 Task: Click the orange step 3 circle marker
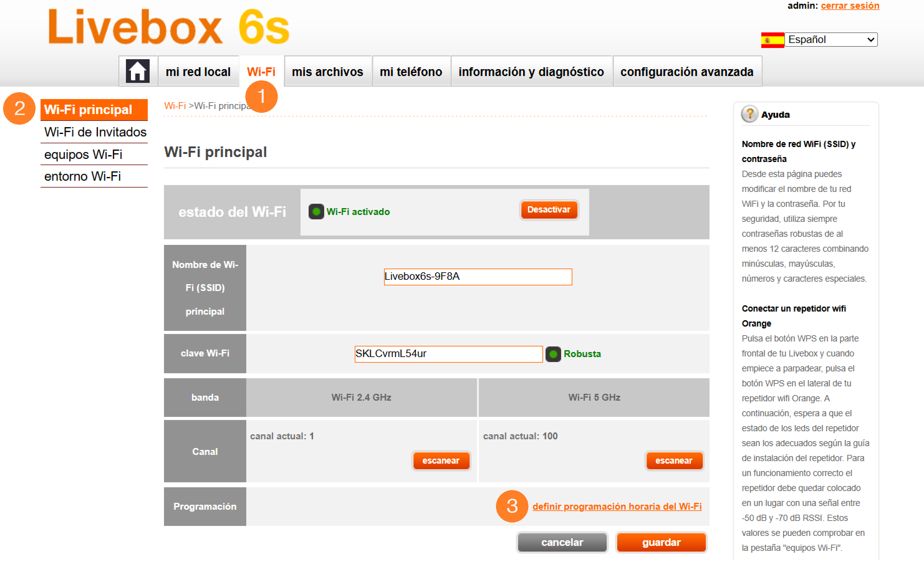pyautogui.click(x=512, y=506)
